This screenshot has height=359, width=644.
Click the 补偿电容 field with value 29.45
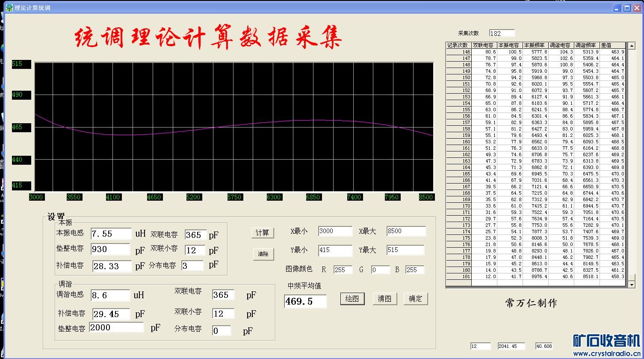point(111,314)
